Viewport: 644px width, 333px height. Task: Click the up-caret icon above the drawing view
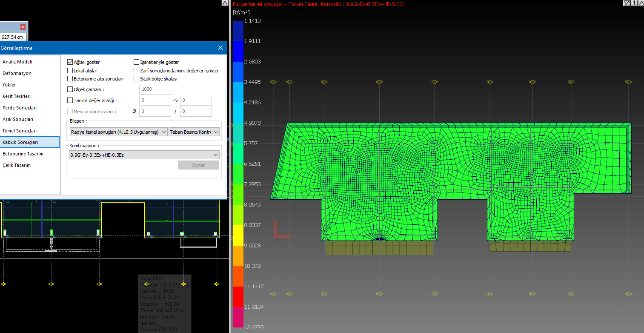coord(225,3)
